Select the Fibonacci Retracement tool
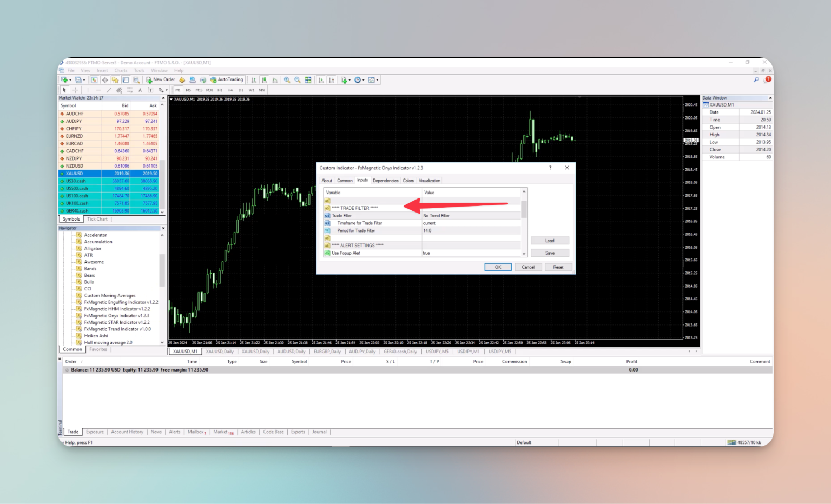Viewport: 831px width, 504px height. 129,90
